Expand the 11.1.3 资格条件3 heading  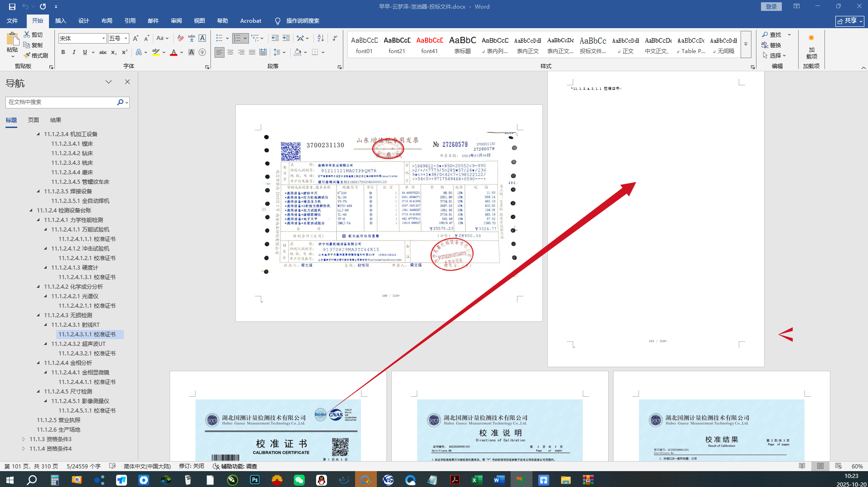click(x=24, y=439)
